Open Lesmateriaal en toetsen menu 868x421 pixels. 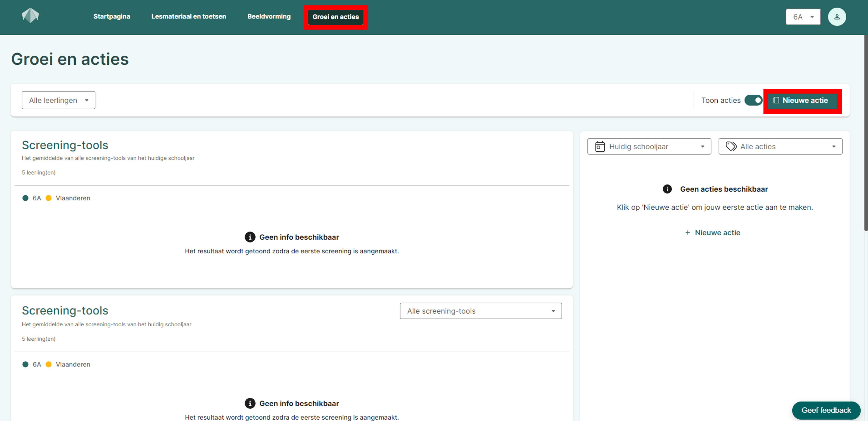click(x=189, y=17)
